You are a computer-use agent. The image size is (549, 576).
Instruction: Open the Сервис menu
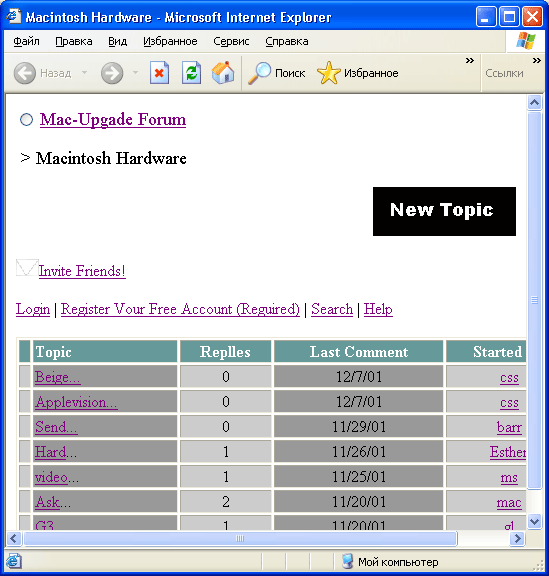(x=231, y=42)
